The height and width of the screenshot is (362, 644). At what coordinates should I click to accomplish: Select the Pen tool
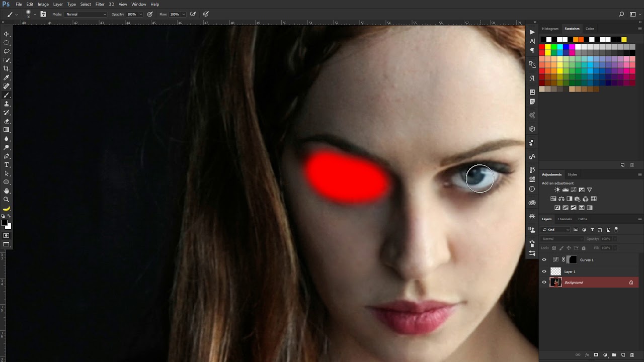tap(7, 156)
